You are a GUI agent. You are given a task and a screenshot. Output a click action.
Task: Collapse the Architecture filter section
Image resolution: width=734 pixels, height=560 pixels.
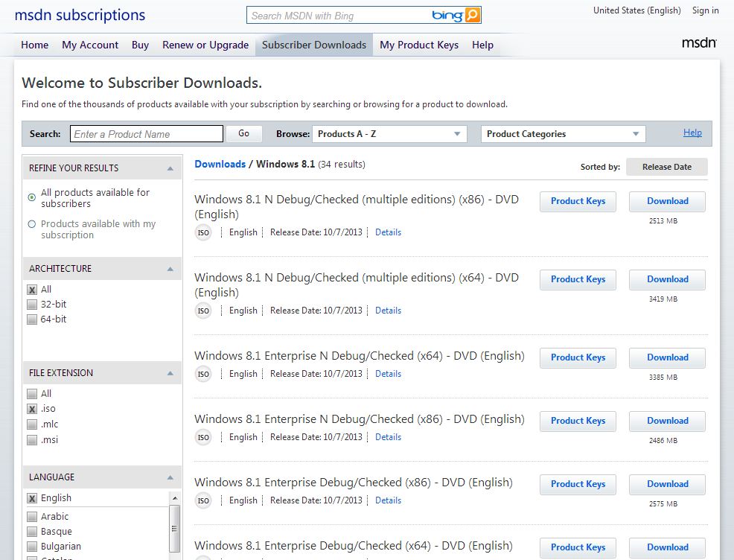click(170, 269)
